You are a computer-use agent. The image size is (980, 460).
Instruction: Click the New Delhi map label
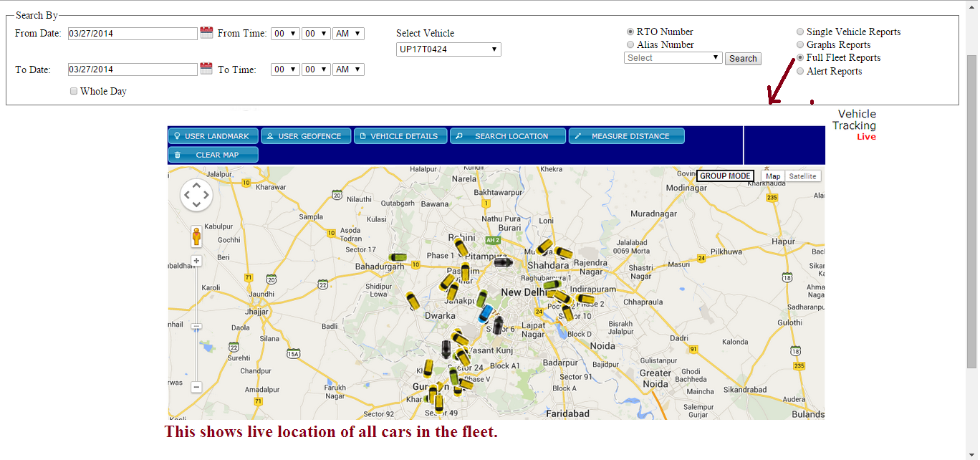[524, 292]
